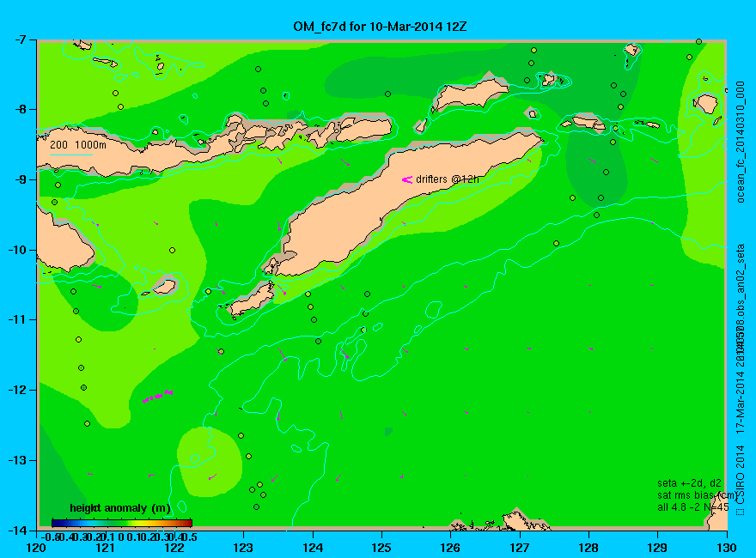Click the 125 longitude axis label

point(381,548)
